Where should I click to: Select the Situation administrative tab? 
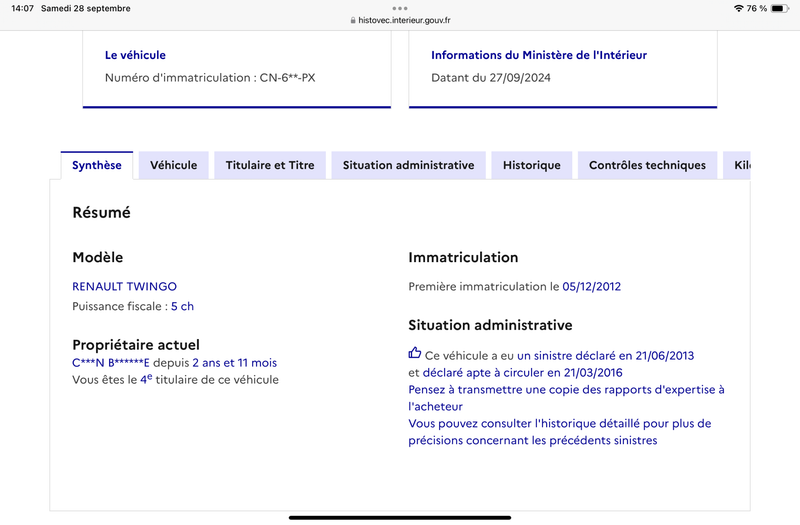(x=408, y=165)
